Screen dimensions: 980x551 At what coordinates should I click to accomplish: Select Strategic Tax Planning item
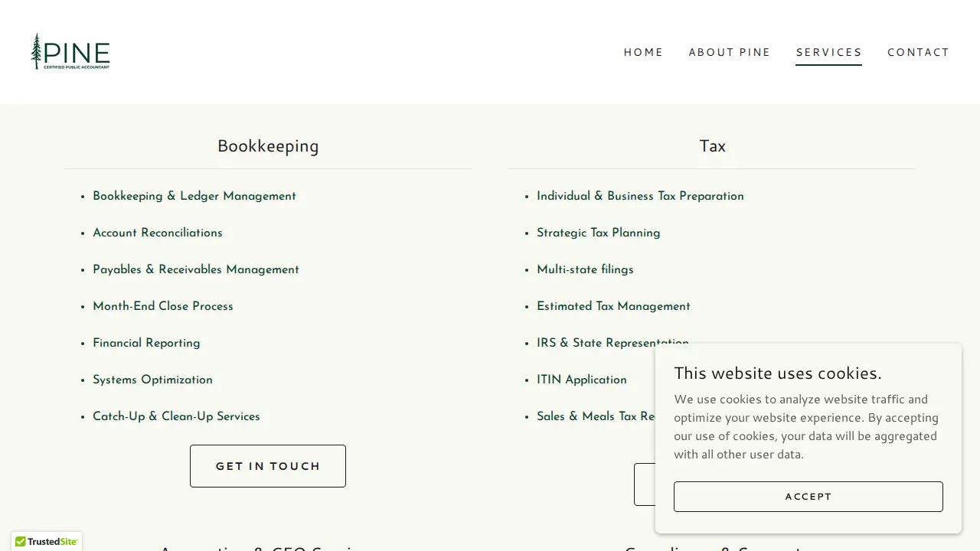599,233
